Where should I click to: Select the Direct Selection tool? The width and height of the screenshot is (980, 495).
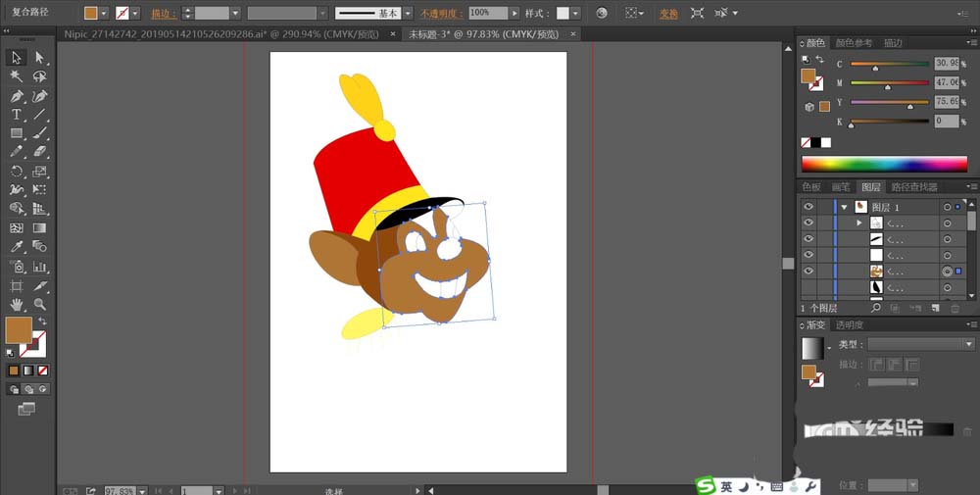coord(40,58)
